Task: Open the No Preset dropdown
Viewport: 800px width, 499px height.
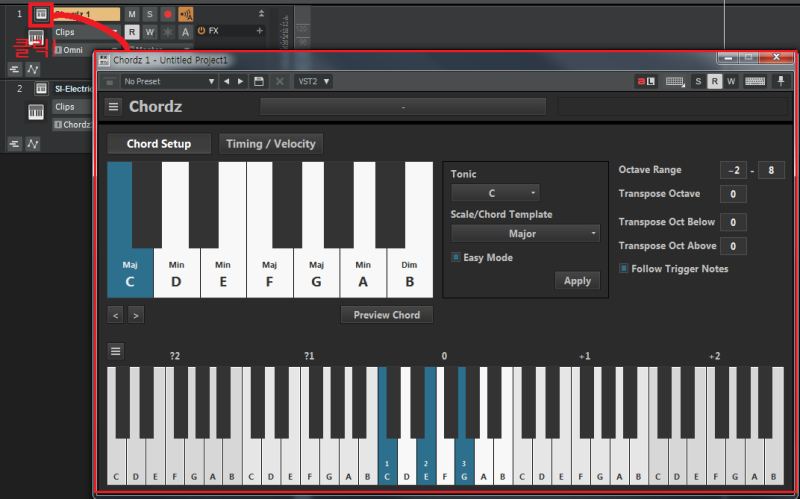Action: click(168, 81)
